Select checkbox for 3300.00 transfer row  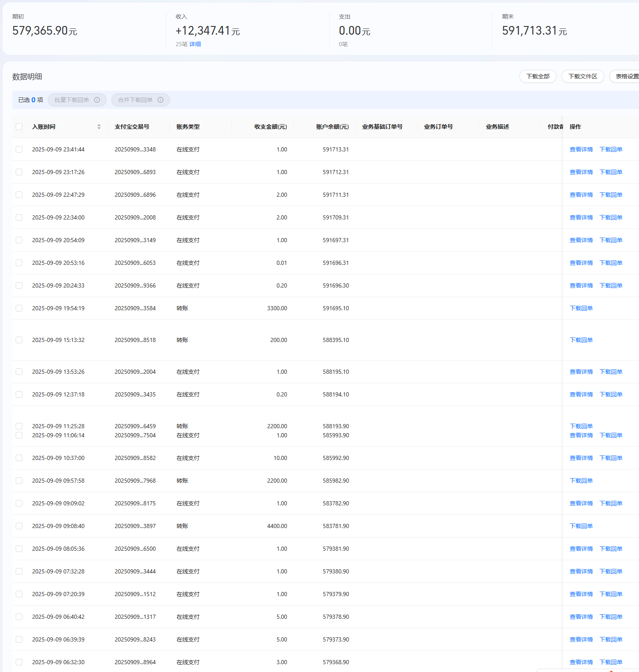(x=19, y=308)
